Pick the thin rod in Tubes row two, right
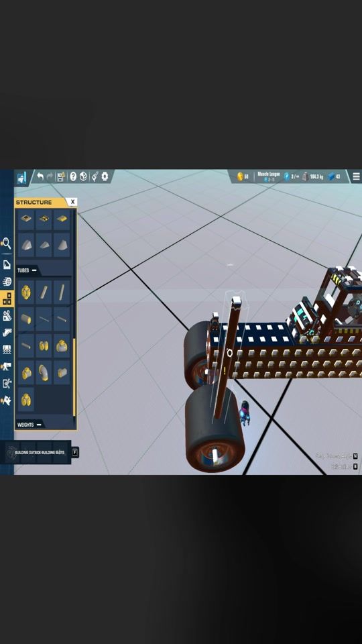Image resolution: width=362 pixels, height=644 pixels. (62, 319)
